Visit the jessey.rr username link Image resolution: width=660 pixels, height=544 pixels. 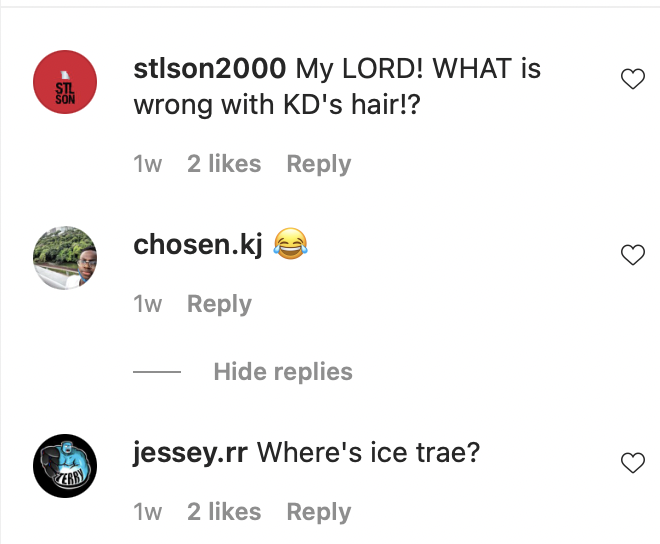coord(190,453)
